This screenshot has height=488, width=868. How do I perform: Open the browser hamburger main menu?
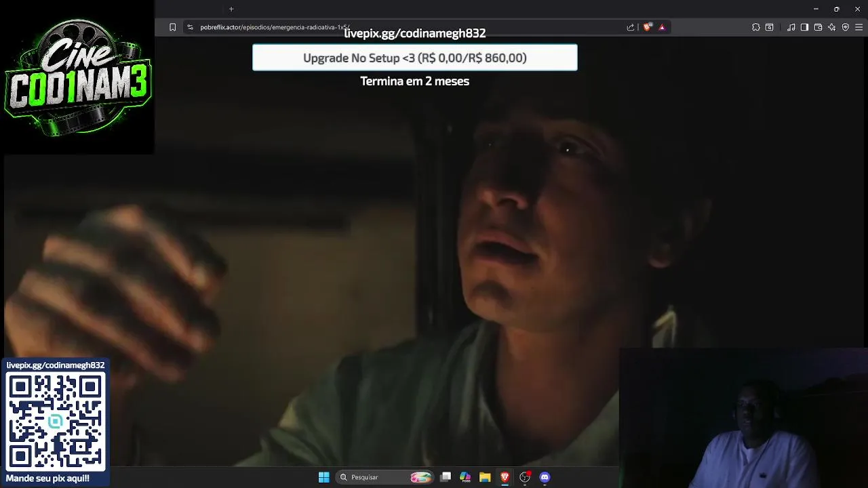[859, 27]
